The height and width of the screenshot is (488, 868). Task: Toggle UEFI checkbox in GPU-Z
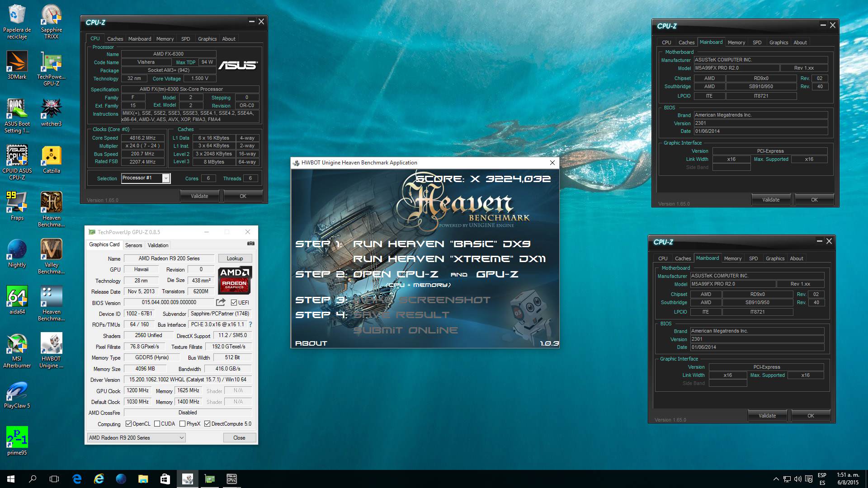234,303
